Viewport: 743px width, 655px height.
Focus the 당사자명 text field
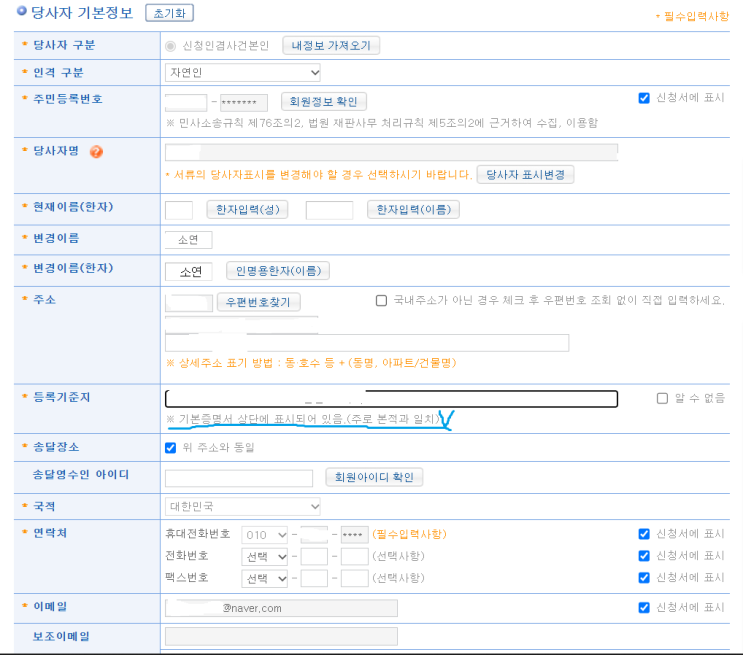(391, 153)
